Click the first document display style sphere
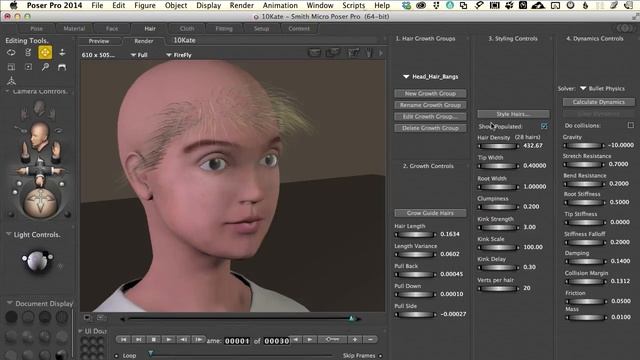 tap(11, 316)
